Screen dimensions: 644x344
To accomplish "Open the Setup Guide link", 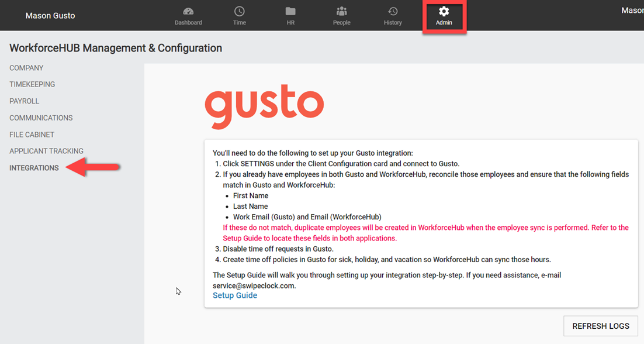I will coord(235,295).
